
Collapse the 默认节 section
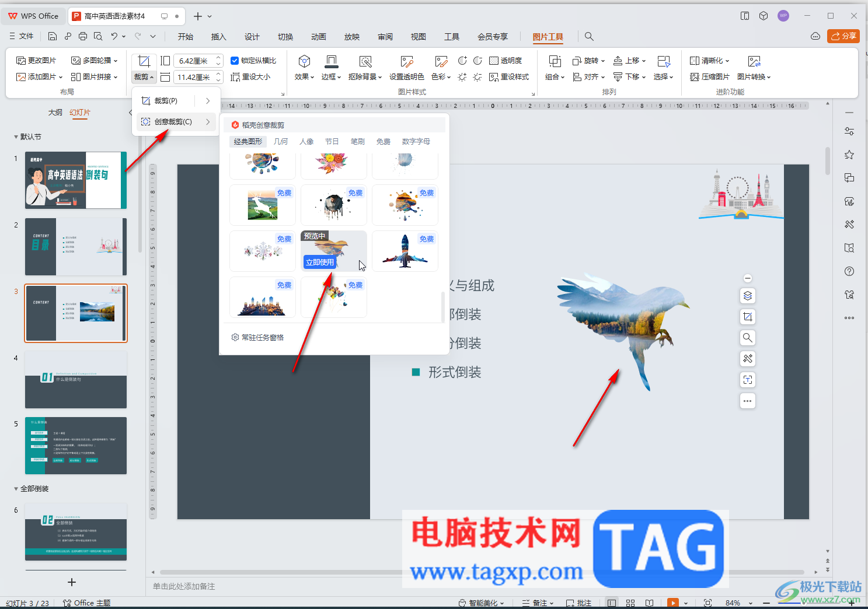(16, 137)
